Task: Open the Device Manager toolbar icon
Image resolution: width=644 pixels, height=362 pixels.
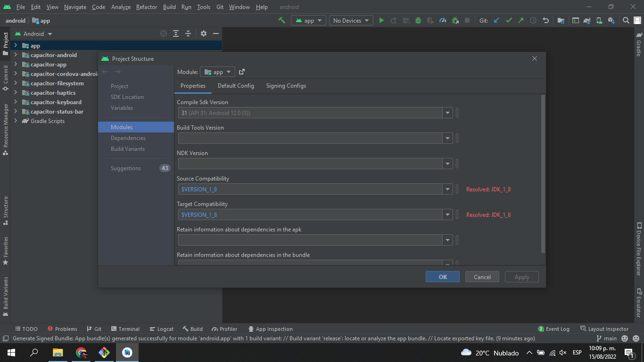Action: [599, 20]
